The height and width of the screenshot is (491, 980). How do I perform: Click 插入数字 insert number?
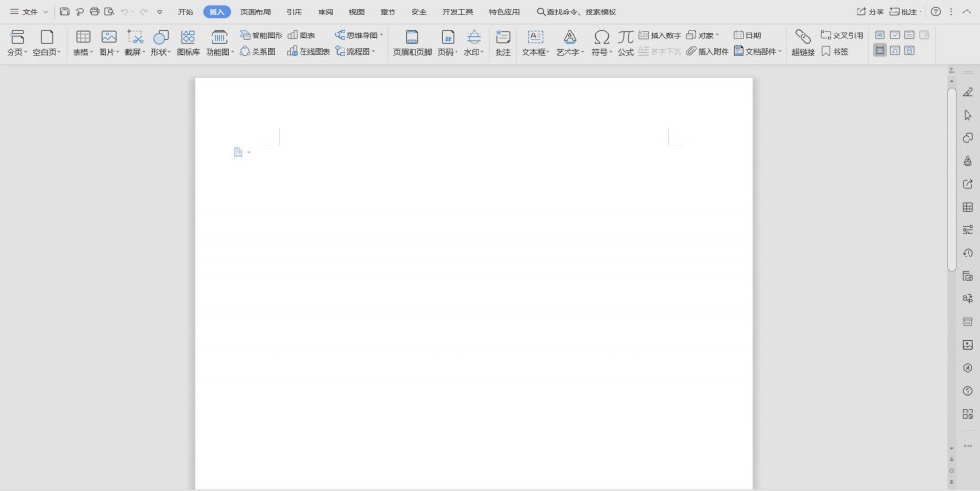(660, 35)
